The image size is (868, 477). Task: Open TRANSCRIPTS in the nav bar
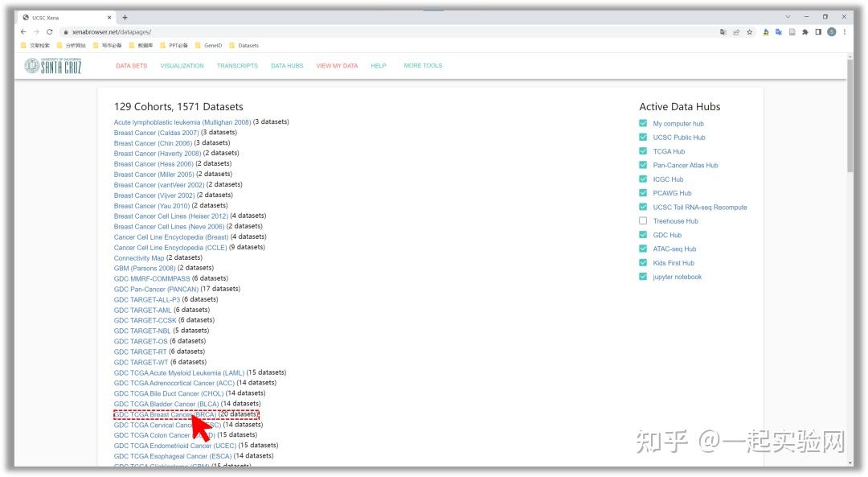tap(237, 66)
